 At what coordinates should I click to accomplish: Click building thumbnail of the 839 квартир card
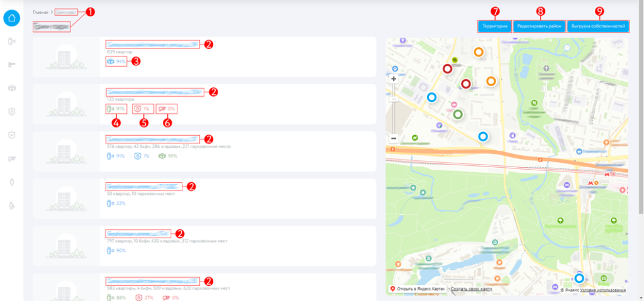click(x=64, y=58)
